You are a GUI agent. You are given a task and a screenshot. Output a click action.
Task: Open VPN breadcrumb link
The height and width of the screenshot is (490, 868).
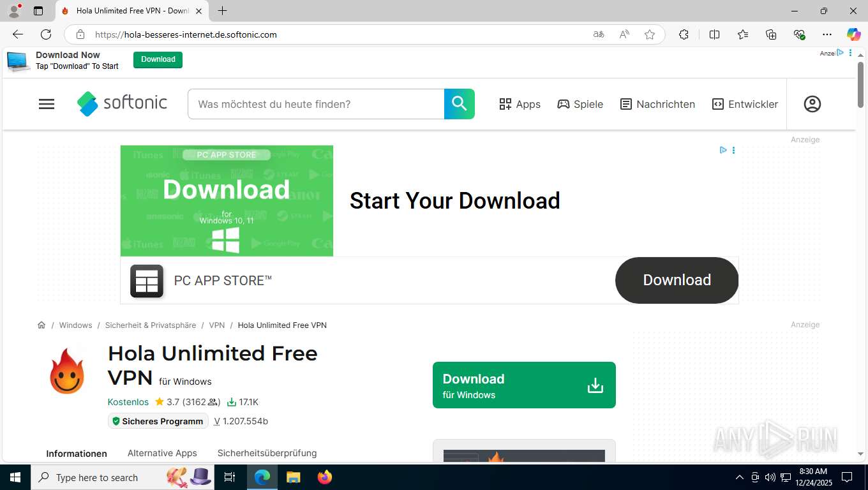pyautogui.click(x=217, y=325)
